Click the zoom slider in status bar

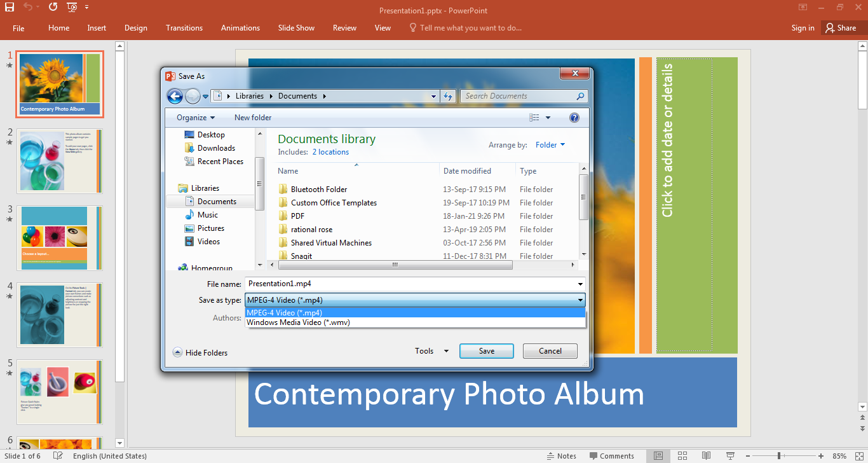(x=779, y=456)
